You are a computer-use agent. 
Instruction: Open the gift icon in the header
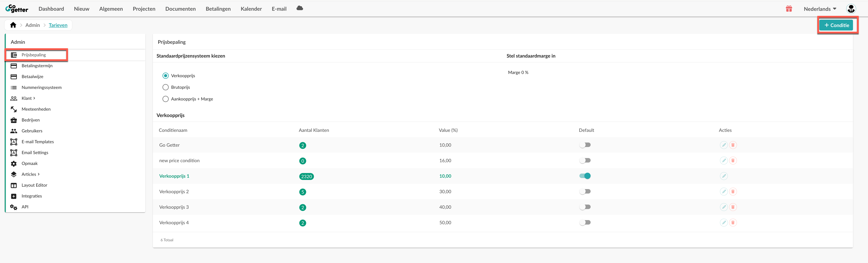coord(789,9)
